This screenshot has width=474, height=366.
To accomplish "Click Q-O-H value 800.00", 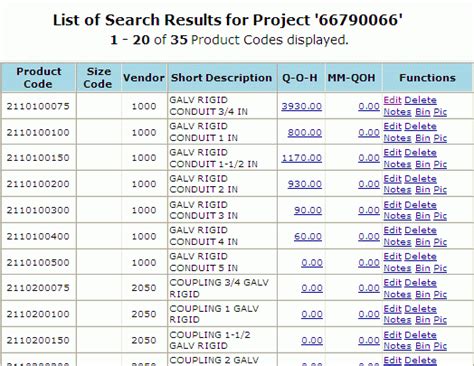I will [x=305, y=133].
